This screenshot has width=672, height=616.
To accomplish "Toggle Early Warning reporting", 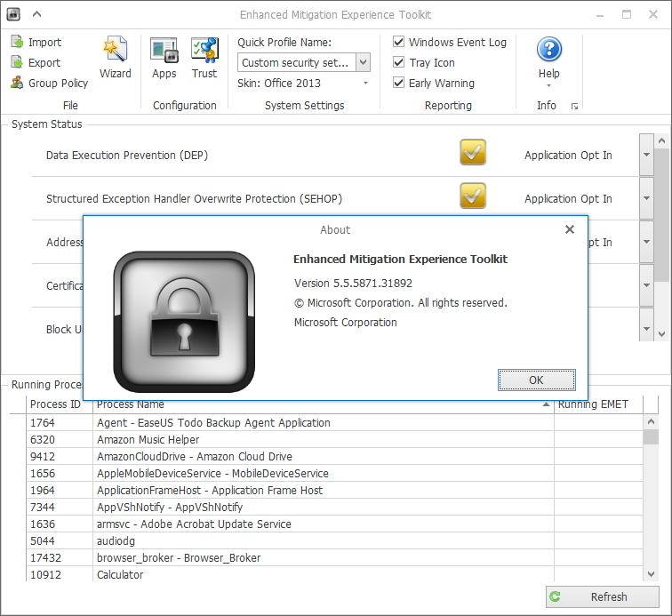I will click(398, 83).
